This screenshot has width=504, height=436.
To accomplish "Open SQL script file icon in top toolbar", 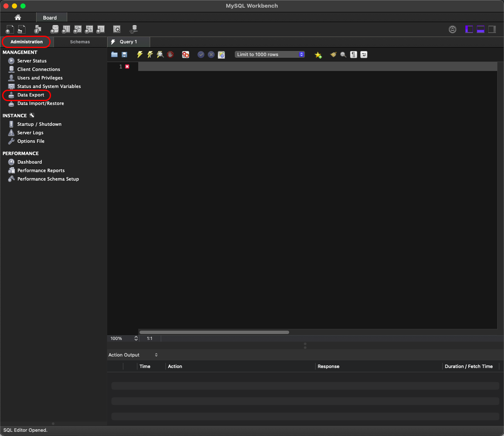I will 22,29.
